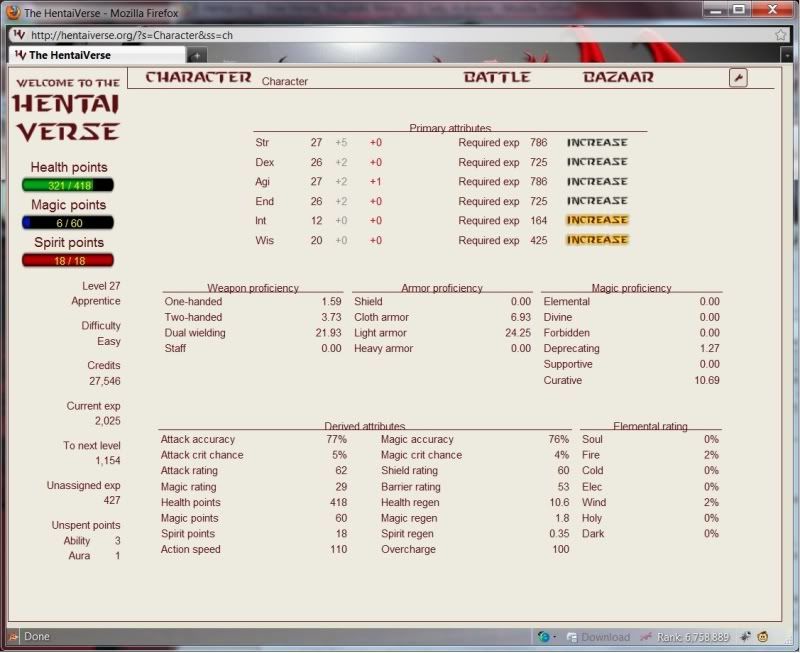This screenshot has width=800, height=653.
Task: Click the Shield rating value 60
Action: [x=563, y=471]
